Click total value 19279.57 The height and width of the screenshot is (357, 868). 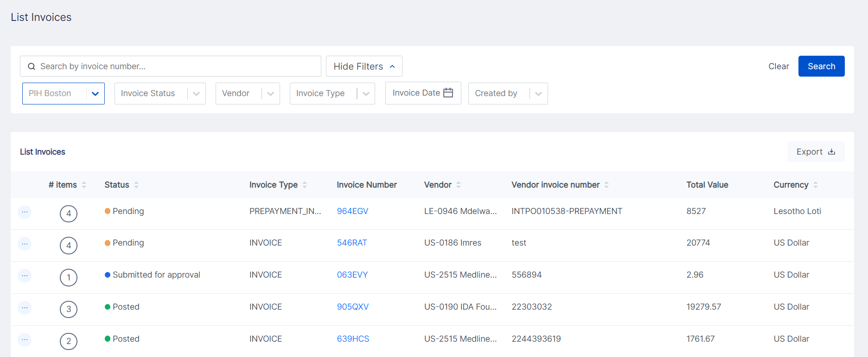pyautogui.click(x=704, y=307)
